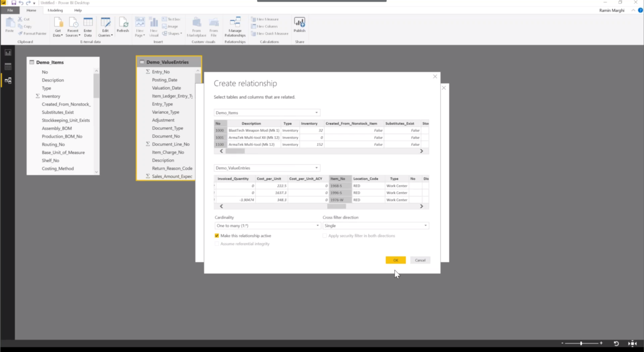Switch to Report view in left sidebar
Screen dimensions: 644x352
click(x=8, y=53)
